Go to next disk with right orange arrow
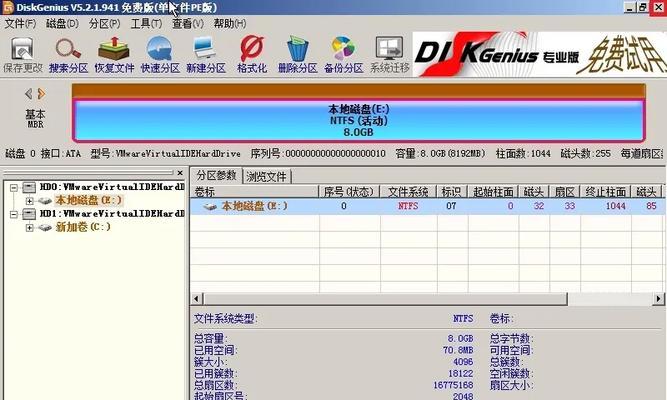The height and width of the screenshot is (400, 667). coord(42,94)
